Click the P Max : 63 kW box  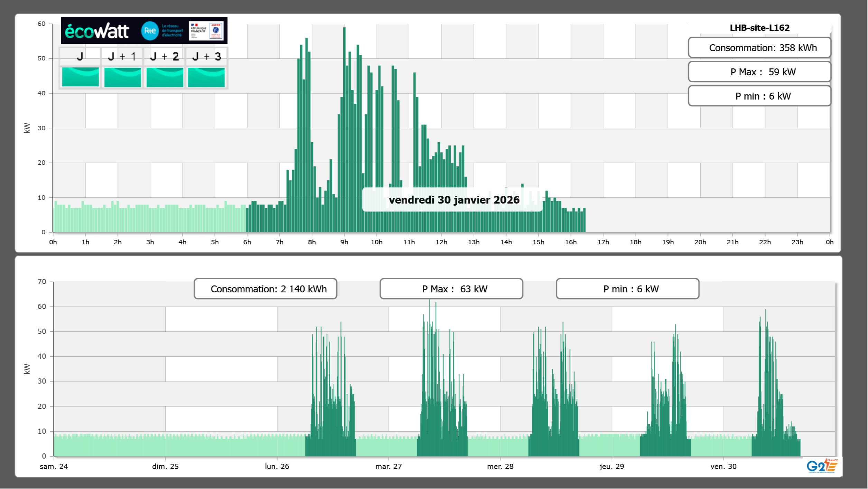451,289
